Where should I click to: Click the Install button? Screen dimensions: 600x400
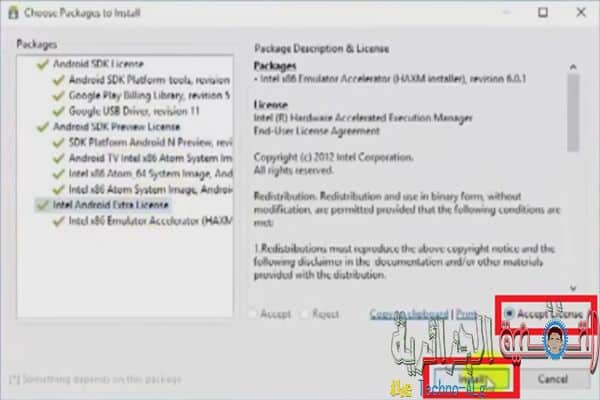472,379
